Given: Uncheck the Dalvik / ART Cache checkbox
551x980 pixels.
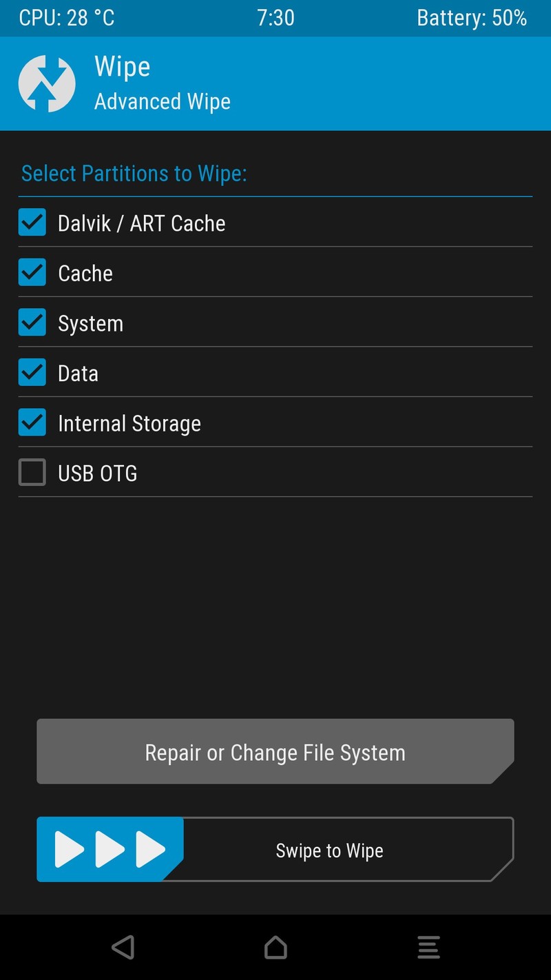Looking at the screenshot, I should 32,223.
